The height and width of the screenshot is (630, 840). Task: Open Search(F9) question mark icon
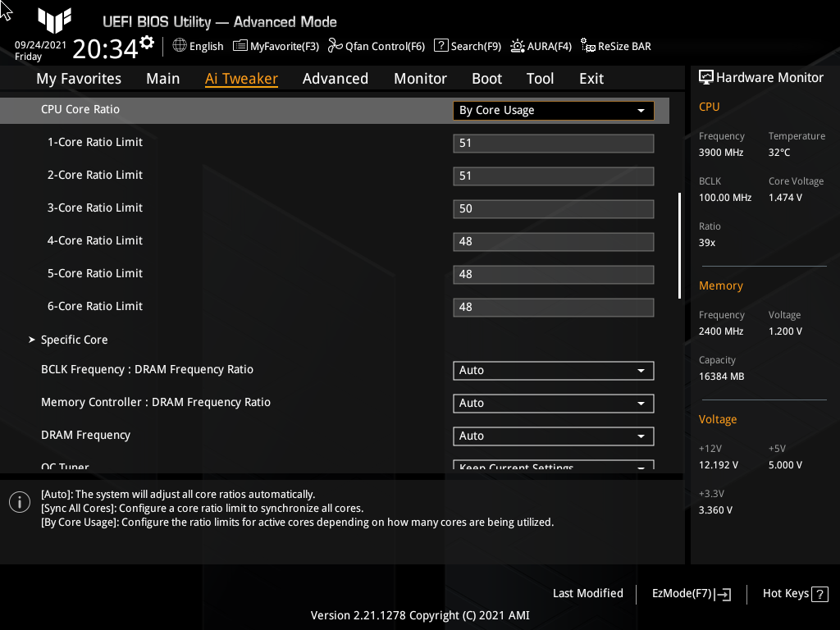click(441, 46)
